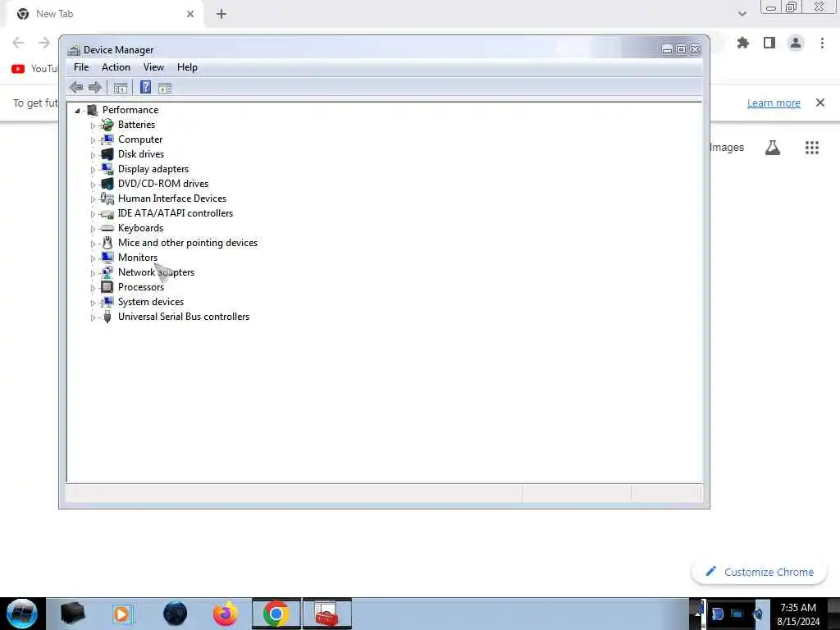Image resolution: width=840 pixels, height=630 pixels.
Task: Open media player taskbar icon
Action: click(x=121, y=614)
